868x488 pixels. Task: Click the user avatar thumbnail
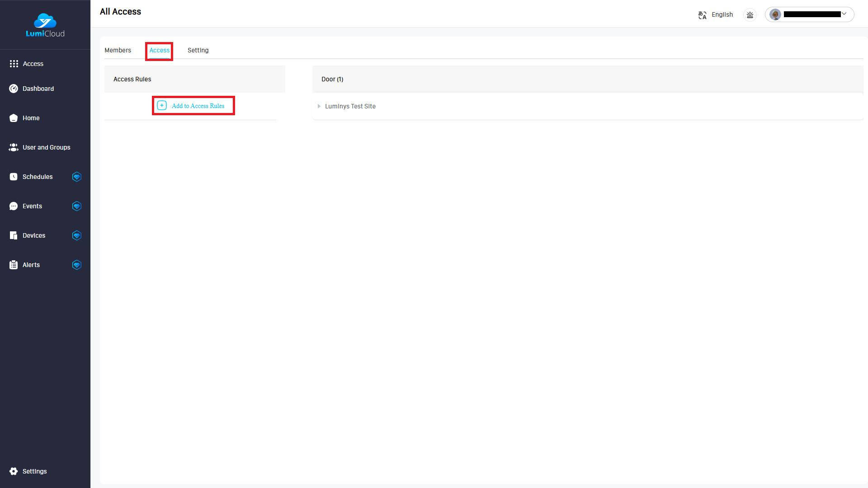(x=775, y=14)
